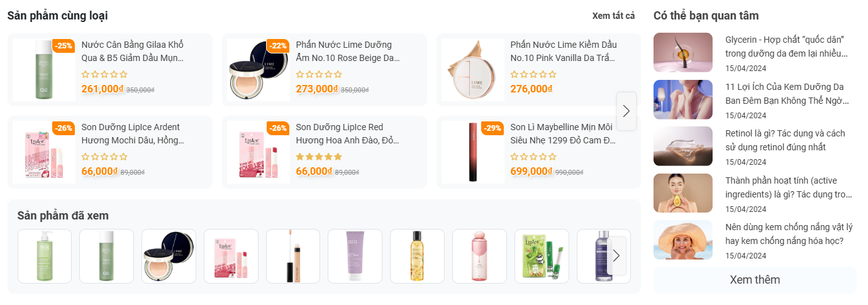Click the 'Xem thêm' articles button
Viewport: 868px width, 305px height.
(754, 280)
